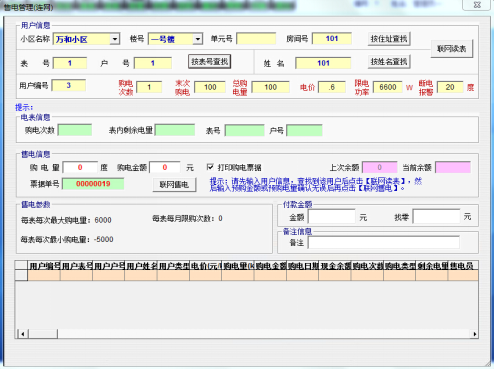494x369 pixels.
Task: Open the 楼号 dropdown arrow
Action: (198, 39)
